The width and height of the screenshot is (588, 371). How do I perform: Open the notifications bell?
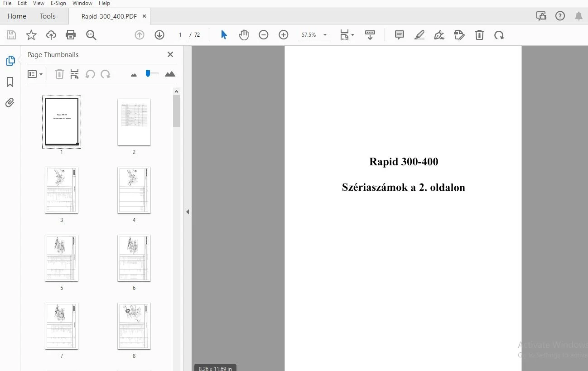point(578,16)
